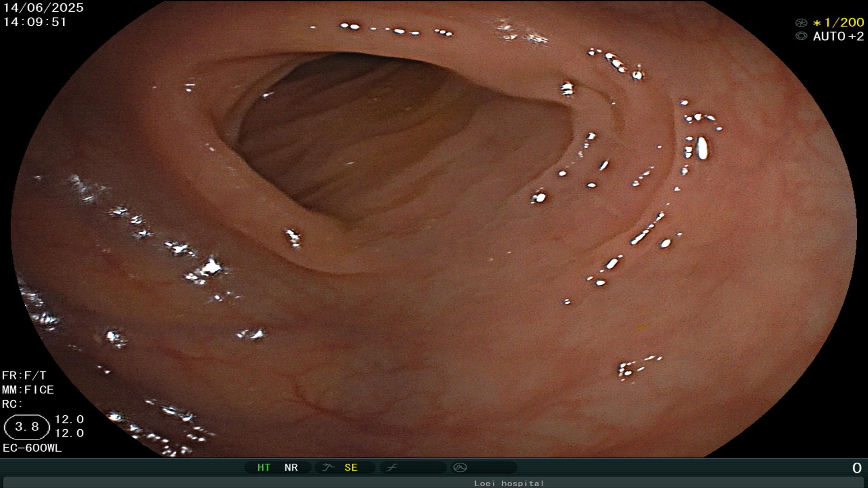Click the upper 12.0 diameter value

69,419
